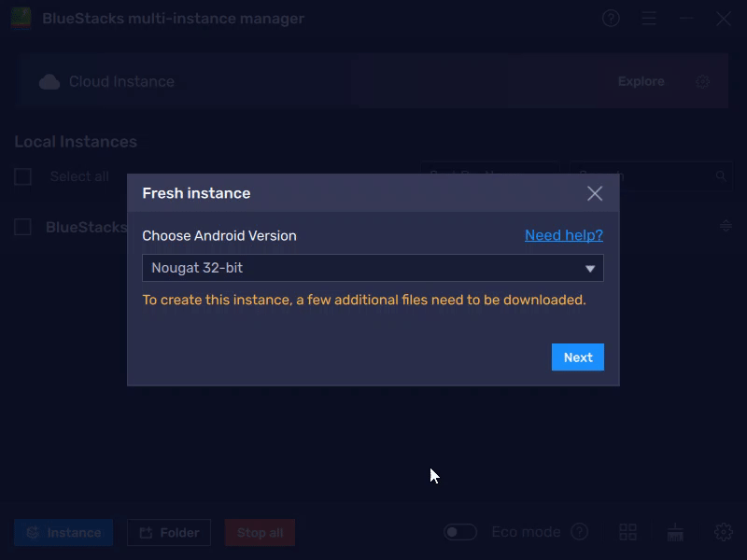
Task: Open the Android version dropdown
Action: (373, 268)
